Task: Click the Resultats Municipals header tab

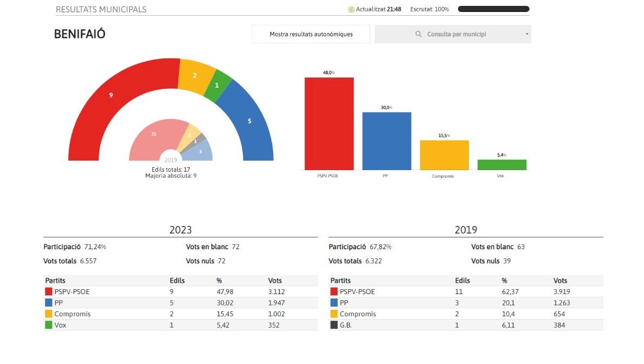Action: 101,9
